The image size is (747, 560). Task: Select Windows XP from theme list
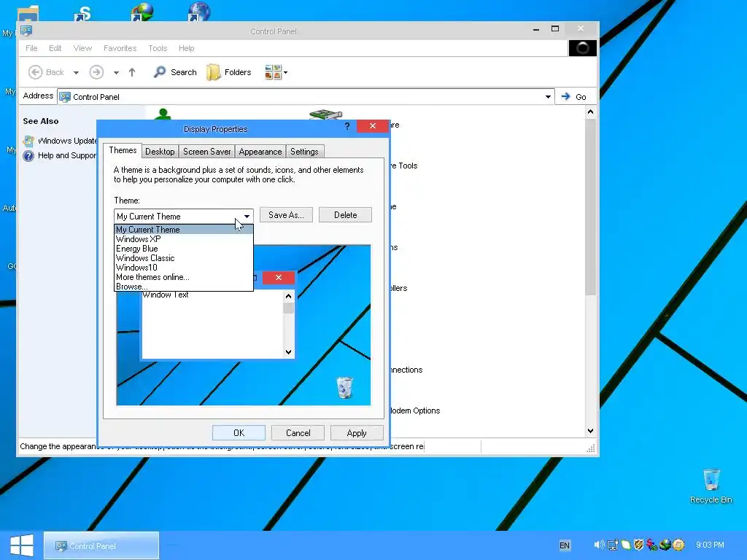coord(183,239)
